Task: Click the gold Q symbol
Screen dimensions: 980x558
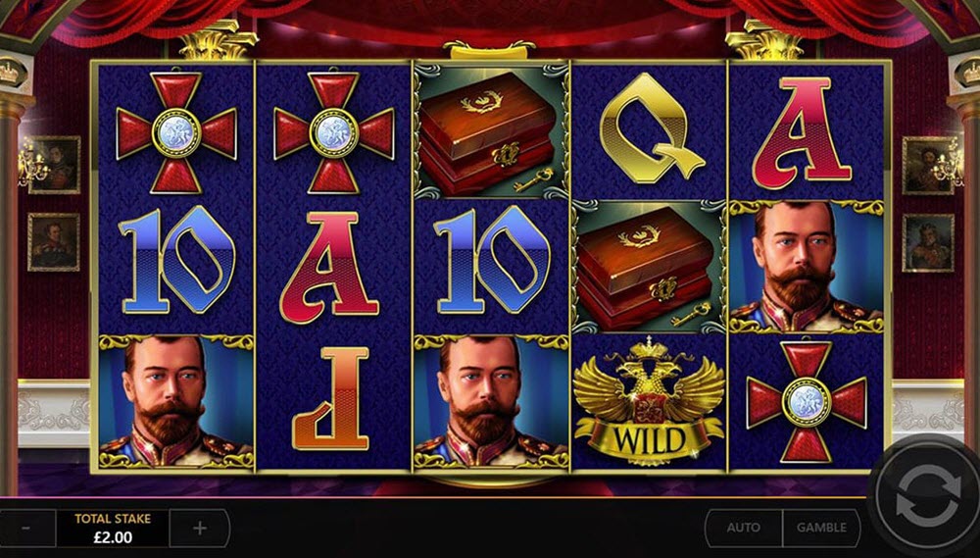Action: click(x=652, y=128)
